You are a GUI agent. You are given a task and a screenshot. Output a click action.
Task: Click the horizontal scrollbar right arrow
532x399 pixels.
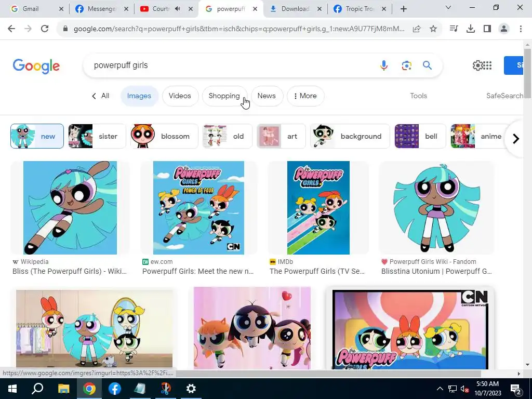click(519, 374)
